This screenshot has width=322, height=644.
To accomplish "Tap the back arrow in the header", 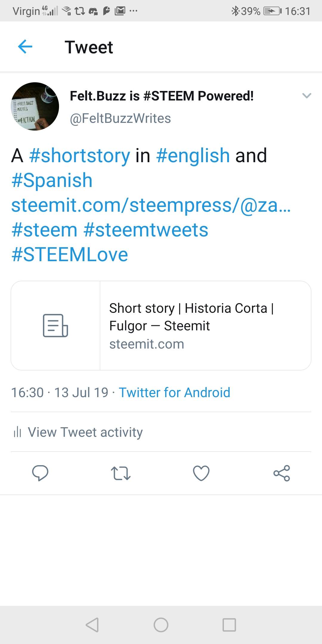I will coord(25,47).
